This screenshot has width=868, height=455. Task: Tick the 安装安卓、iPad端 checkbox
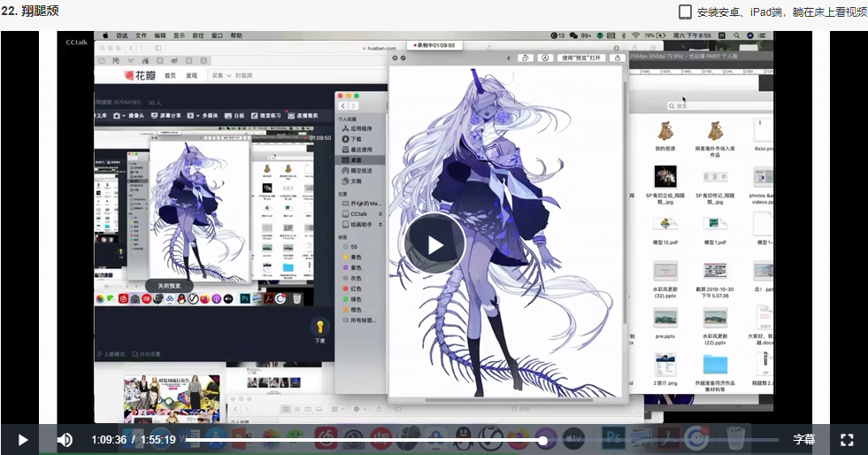click(685, 12)
